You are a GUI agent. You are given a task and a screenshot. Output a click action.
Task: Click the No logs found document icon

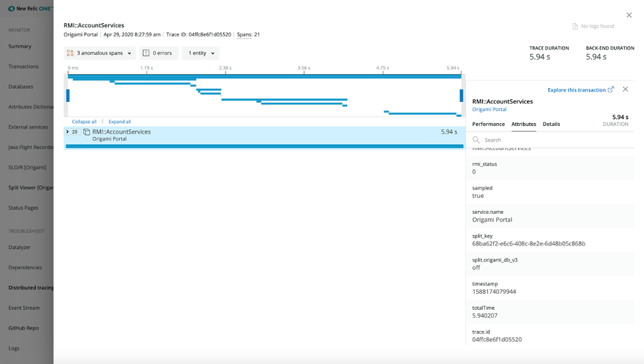(575, 26)
